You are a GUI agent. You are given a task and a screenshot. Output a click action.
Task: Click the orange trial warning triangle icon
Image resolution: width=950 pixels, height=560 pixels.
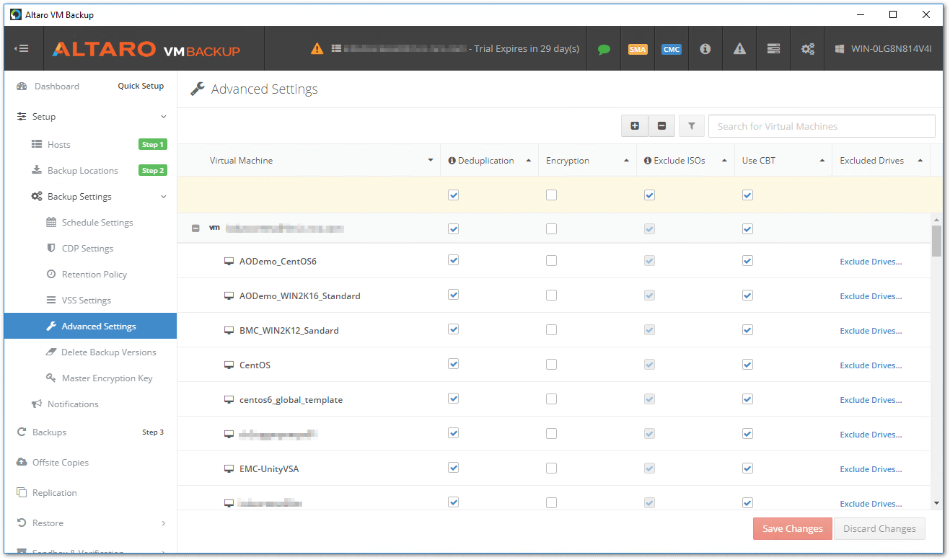pos(317,49)
